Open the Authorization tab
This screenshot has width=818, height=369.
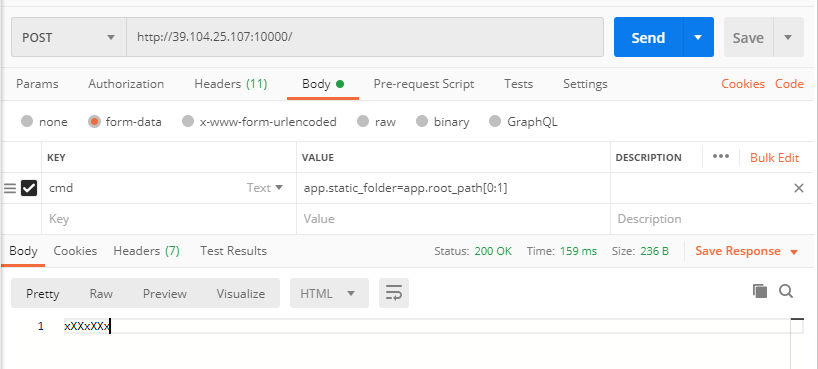[x=126, y=84]
